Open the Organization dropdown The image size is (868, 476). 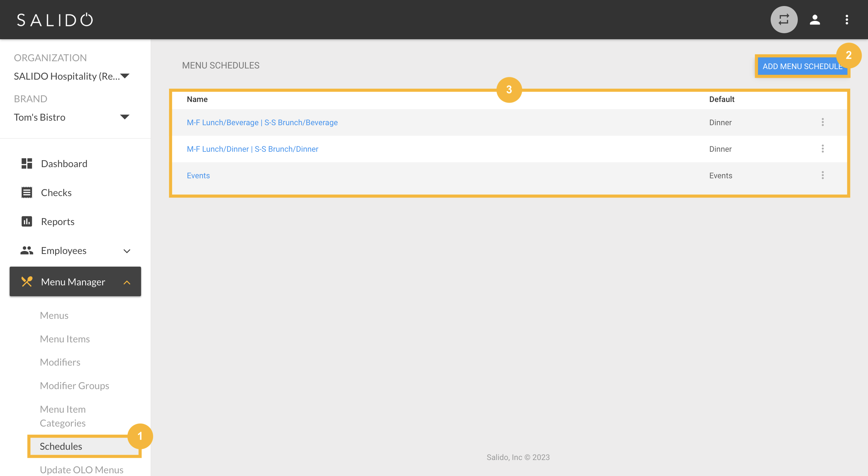(71, 76)
